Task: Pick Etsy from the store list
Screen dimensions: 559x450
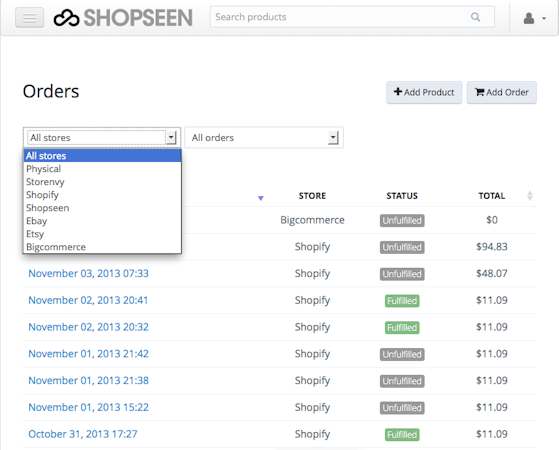Action: [102, 234]
